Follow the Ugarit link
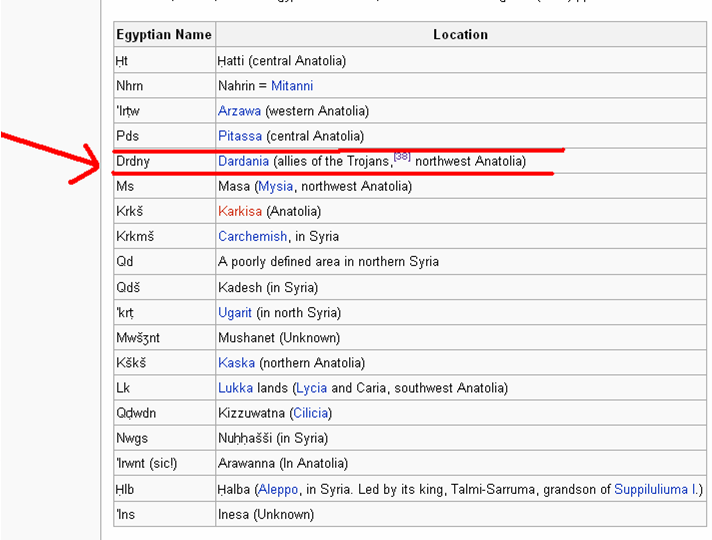The width and height of the screenshot is (712, 540). 235,312
